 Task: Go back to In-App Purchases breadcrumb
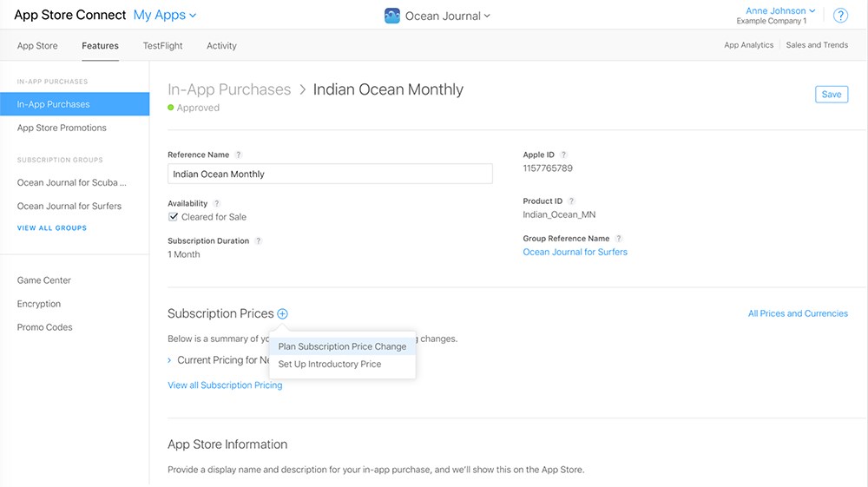pos(229,89)
